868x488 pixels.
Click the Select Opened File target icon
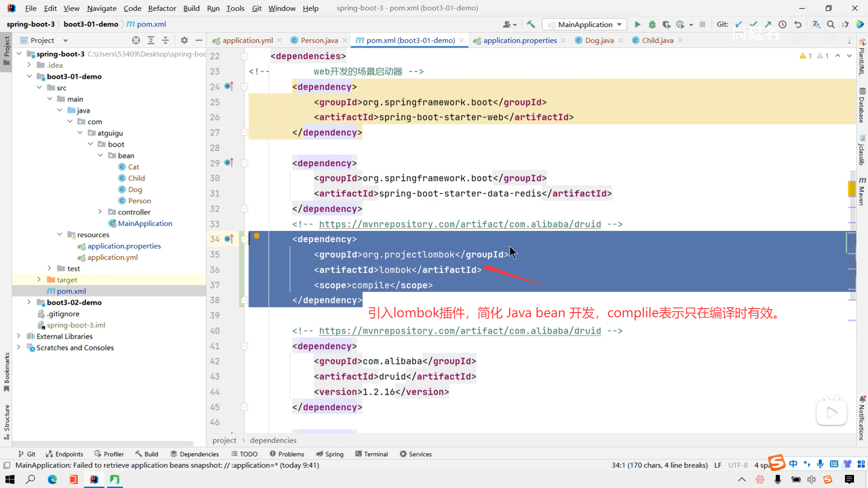coord(136,40)
